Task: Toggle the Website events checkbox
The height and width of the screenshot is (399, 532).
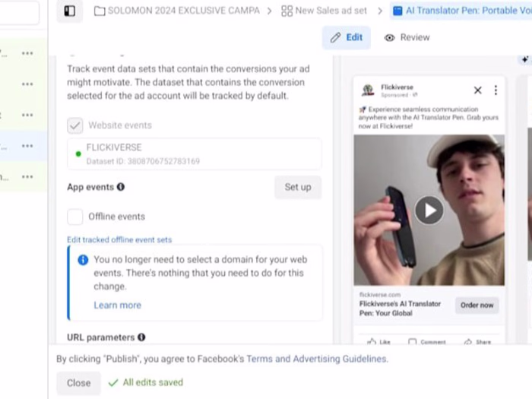Action: click(x=74, y=125)
